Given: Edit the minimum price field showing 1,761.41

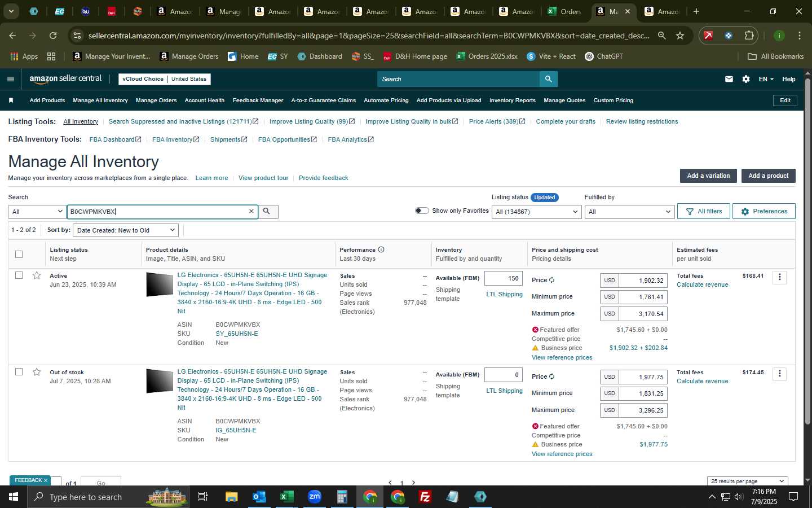Looking at the screenshot, I should click(x=643, y=297).
